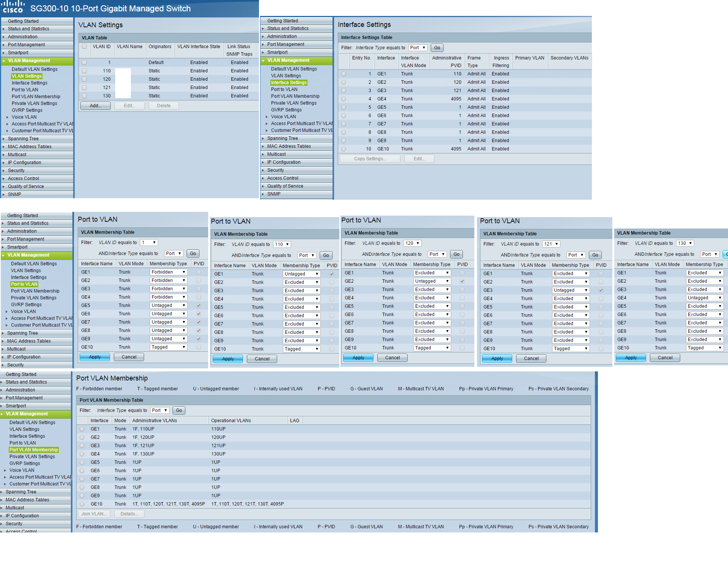Screen dimensions: 728x573
Task: Open Private VLAN Settings in the Port VLAN Membership sidebar
Action: click(32, 457)
